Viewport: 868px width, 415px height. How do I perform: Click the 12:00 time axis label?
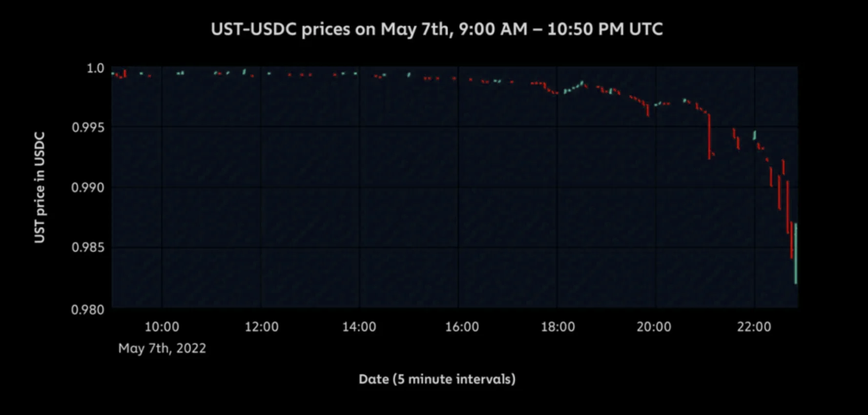coord(262,327)
